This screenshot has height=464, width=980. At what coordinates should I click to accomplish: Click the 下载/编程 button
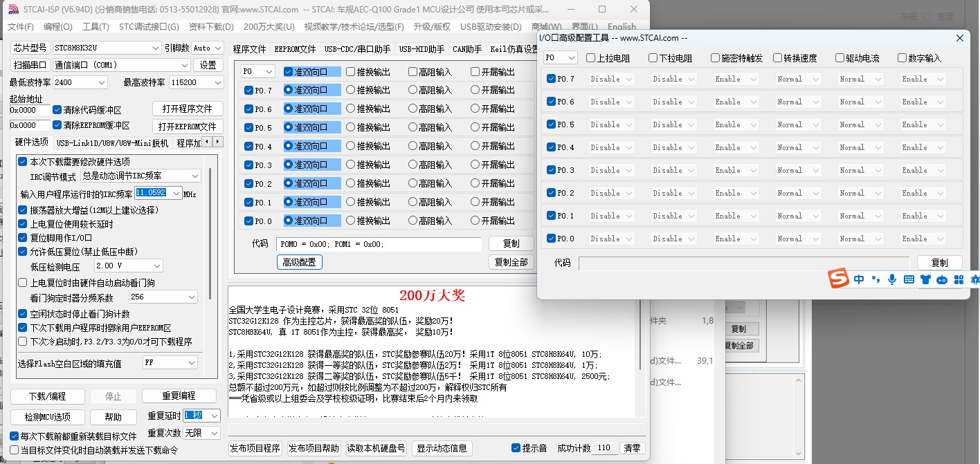48,396
